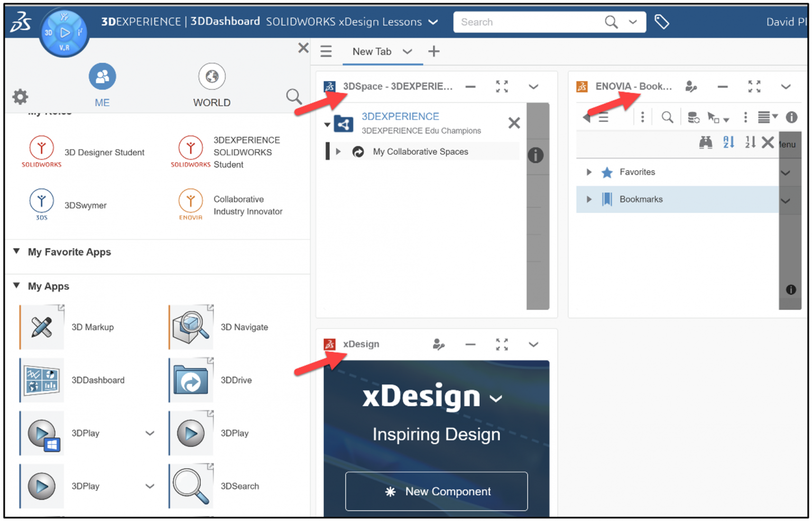The height and width of the screenshot is (521, 812).
Task: Start the 3DSearch app
Action: [190, 486]
